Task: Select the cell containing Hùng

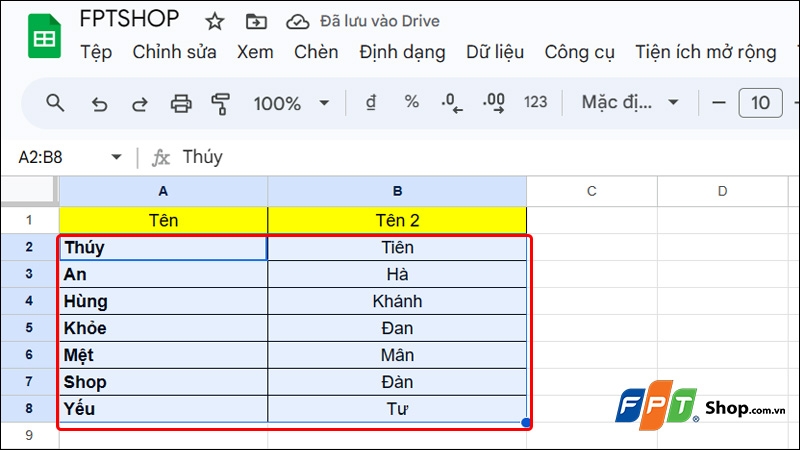Action: click(163, 301)
